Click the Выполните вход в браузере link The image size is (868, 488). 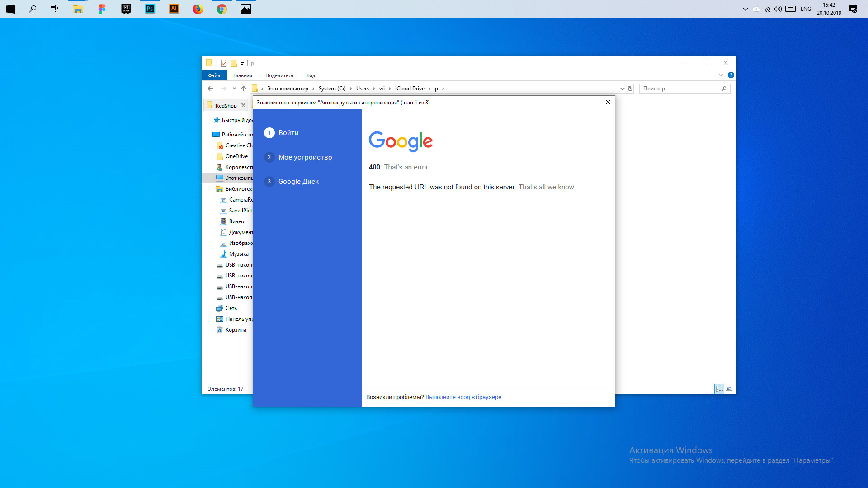pyautogui.click(x=464, y=397)
